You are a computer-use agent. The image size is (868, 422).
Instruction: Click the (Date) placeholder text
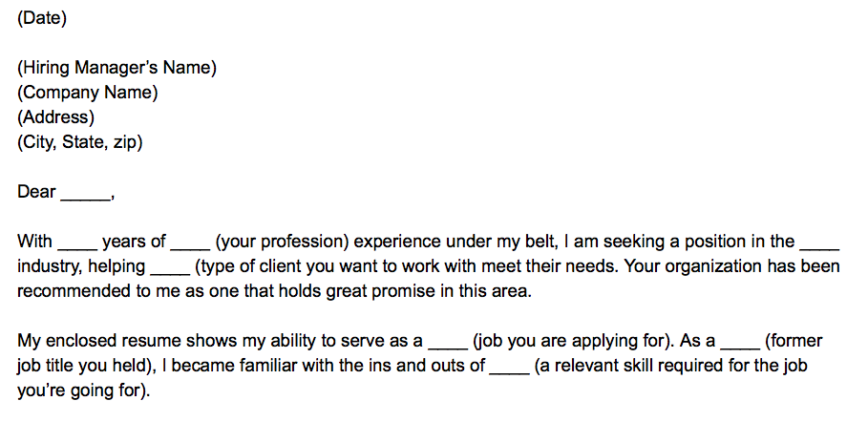[x=42, y=17]
